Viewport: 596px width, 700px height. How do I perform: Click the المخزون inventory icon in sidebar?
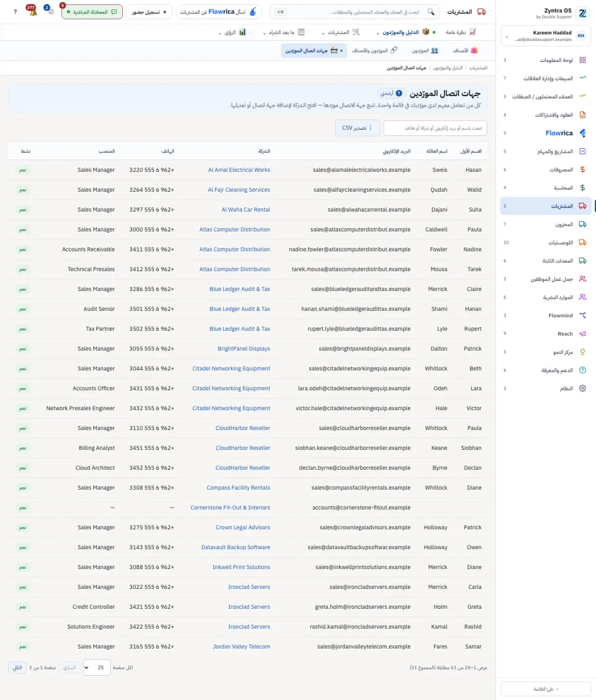coord(582,224)
